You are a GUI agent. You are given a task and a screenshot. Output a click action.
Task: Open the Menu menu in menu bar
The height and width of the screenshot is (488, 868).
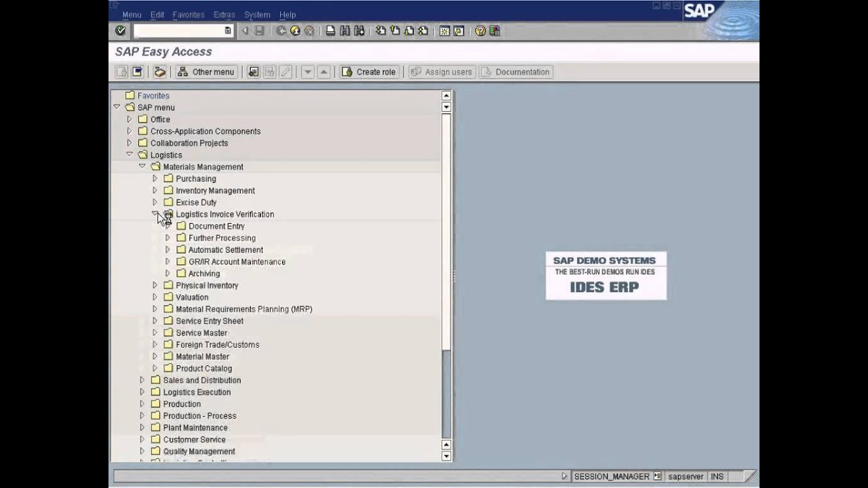[x=132, y=14]
